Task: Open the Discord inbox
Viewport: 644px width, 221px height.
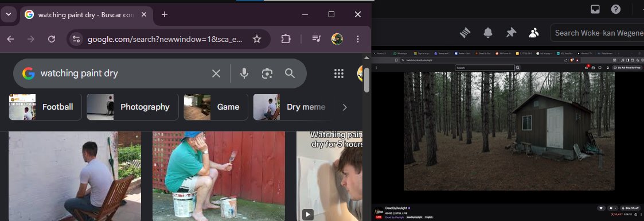Action: coord(595,9)
